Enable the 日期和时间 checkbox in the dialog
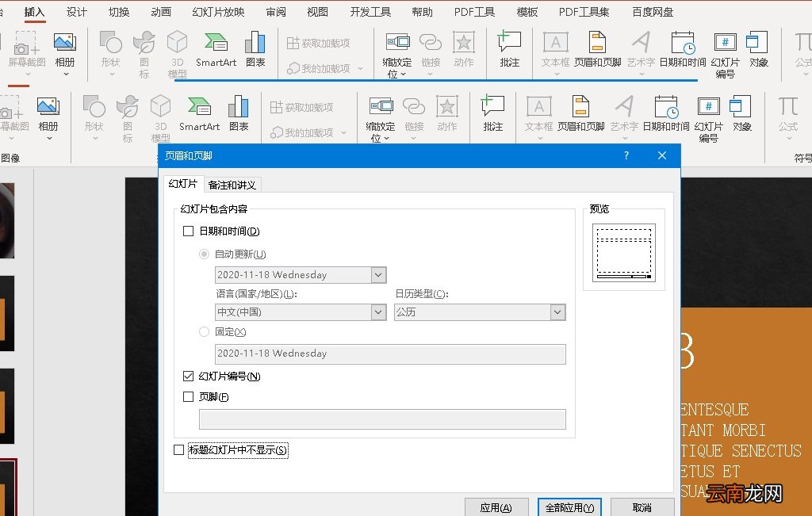 [189, 231]
